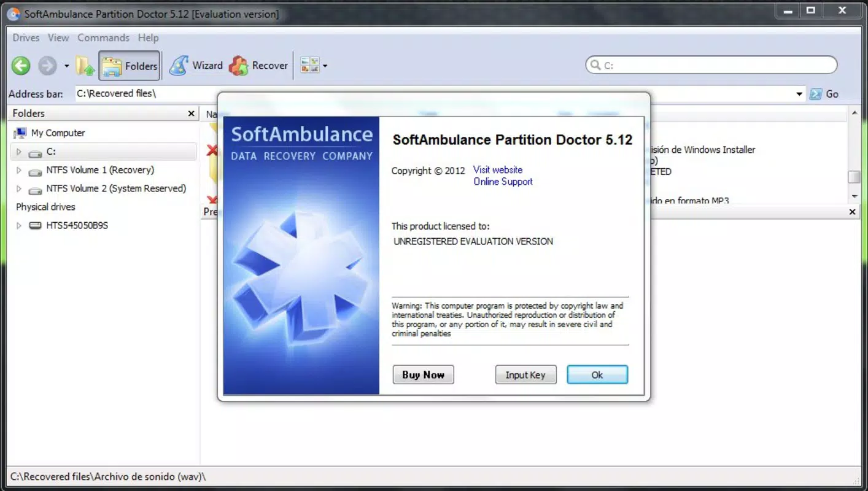
Task: Click the application icon in title bar
Action: click(14, 14)
